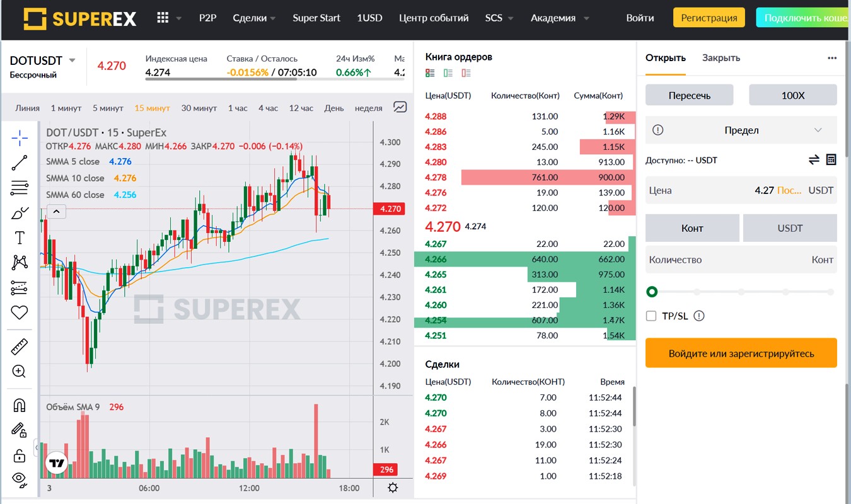Show both bids and asks order book view

[430, 74]
